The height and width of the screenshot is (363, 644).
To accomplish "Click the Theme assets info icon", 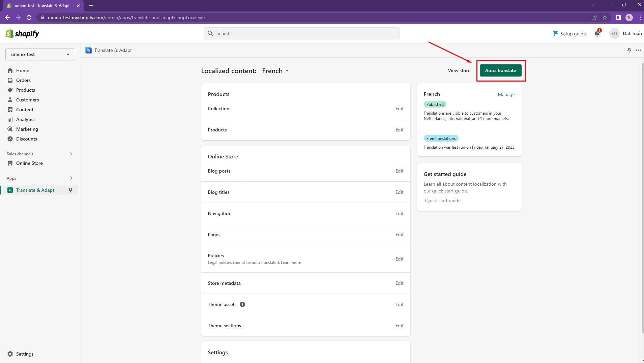I will tap(242, 304).
